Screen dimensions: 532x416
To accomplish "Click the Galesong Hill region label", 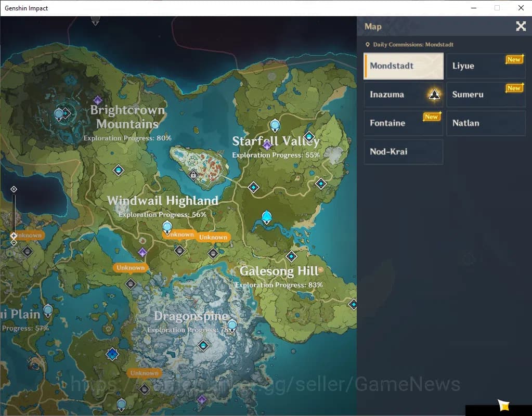I will (x=279, y=271).
